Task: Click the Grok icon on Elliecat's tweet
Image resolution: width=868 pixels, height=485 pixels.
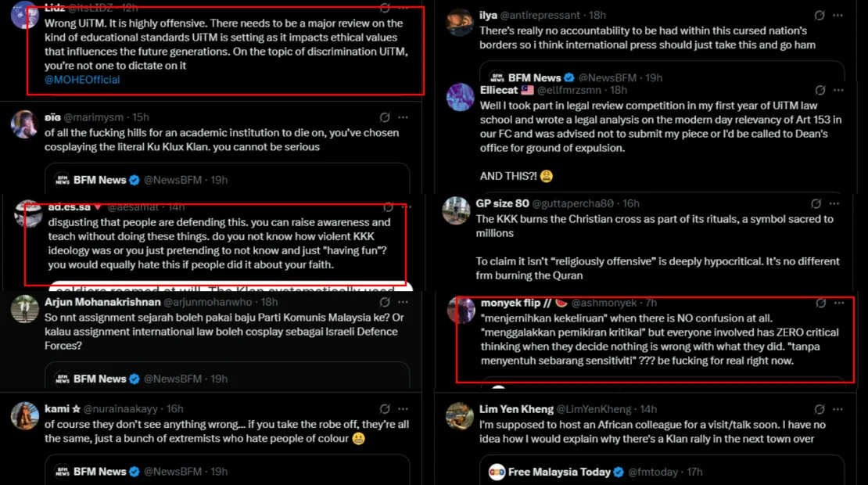Action: pos(820,90)
